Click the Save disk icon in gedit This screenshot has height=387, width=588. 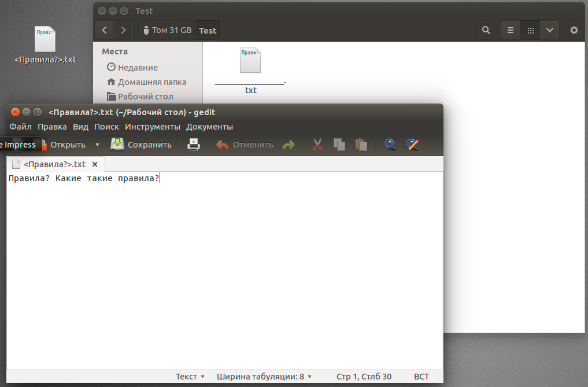tap(117, 144)
